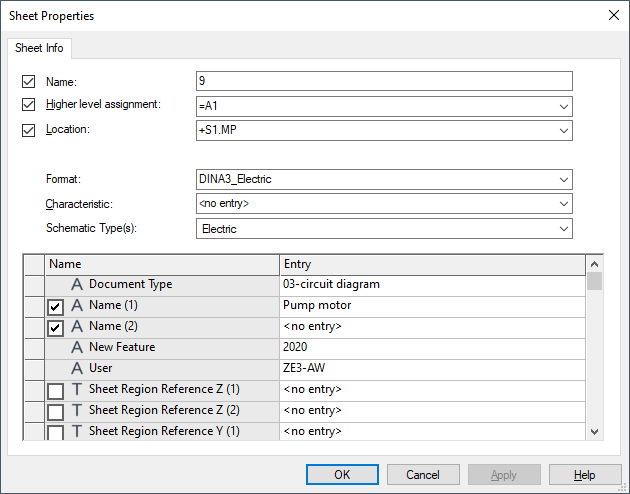Click the A icon next to Name (2)
Image resolution: width=630 pixels, height=494 pixels.
(77, 327)
